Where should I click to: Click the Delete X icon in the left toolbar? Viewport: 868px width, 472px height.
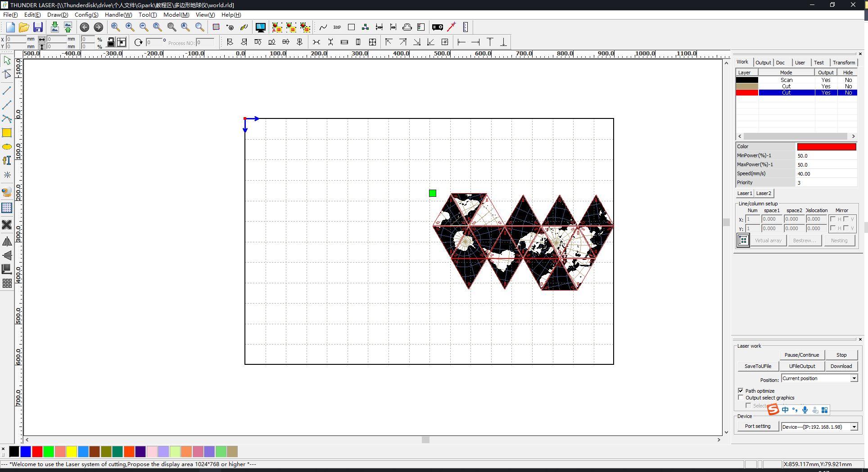coord(7,224)
